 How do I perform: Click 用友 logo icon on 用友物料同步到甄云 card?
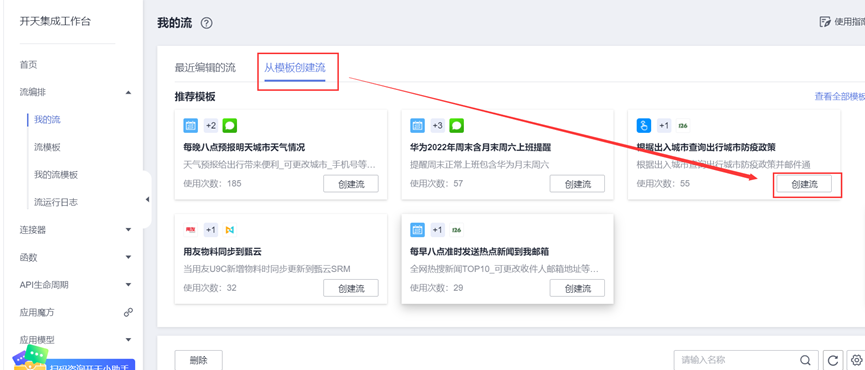click(190, 229)
